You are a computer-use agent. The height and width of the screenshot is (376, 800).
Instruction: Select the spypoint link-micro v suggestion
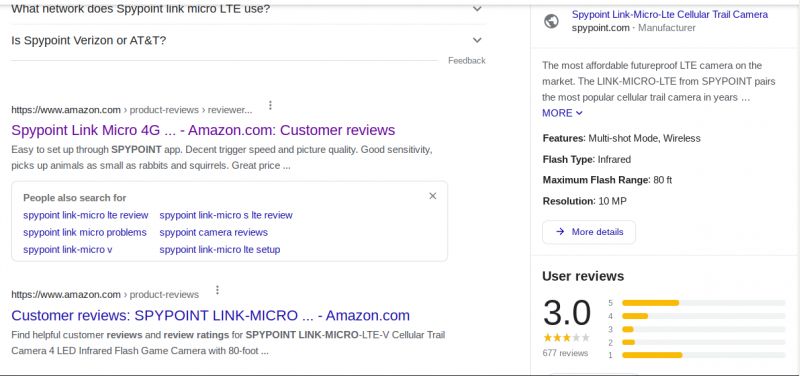67,250
